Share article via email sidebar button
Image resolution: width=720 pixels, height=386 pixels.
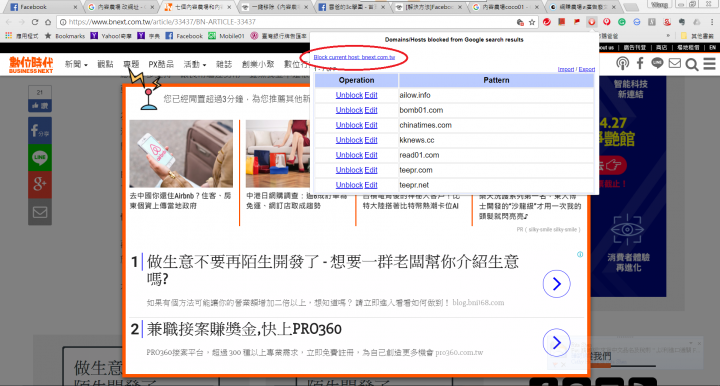coord(40,212)
